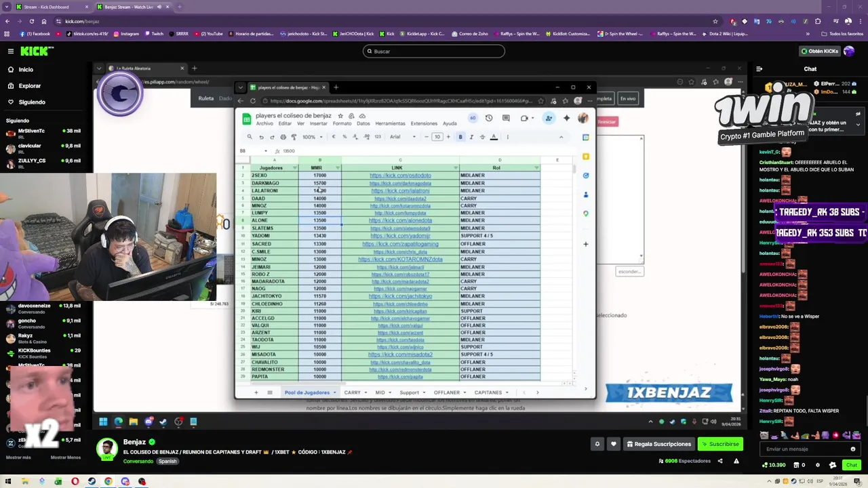Increase font size with plus button

[448, 137]
